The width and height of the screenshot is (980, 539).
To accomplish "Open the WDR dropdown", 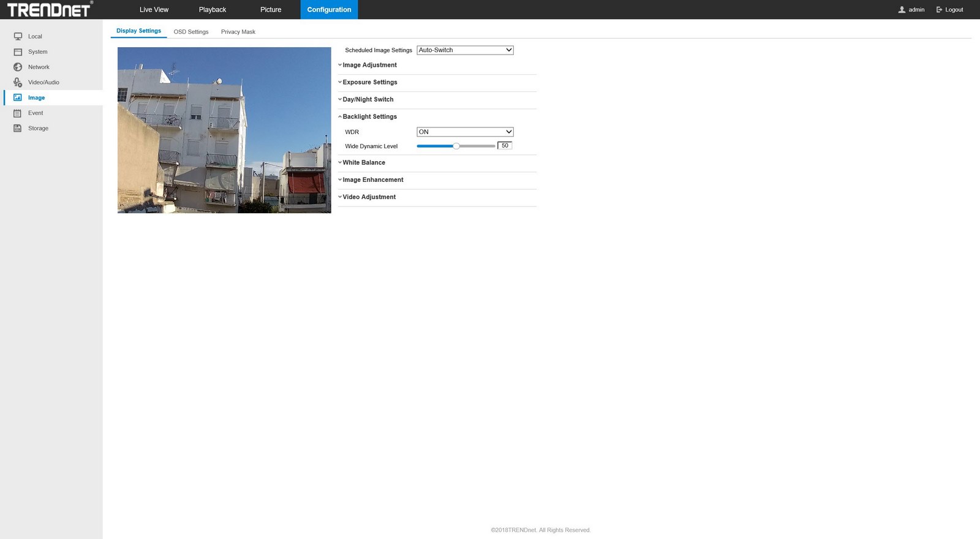I will point(465,132).
